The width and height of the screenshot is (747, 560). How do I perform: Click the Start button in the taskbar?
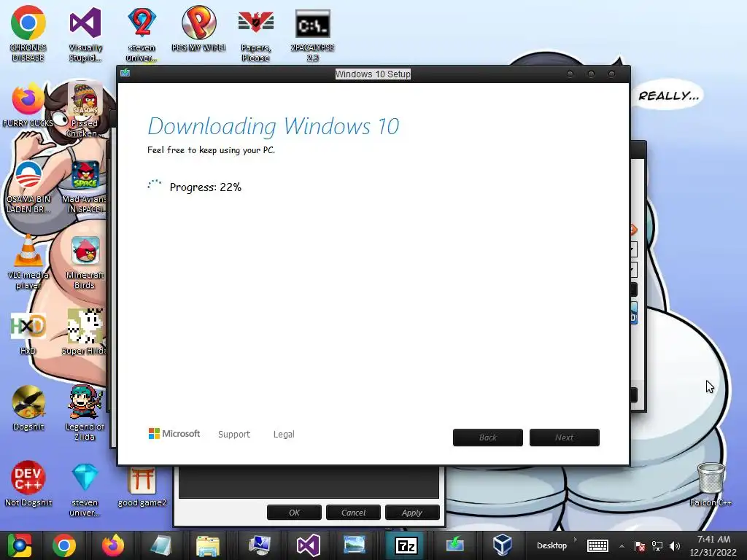[19, 545]
